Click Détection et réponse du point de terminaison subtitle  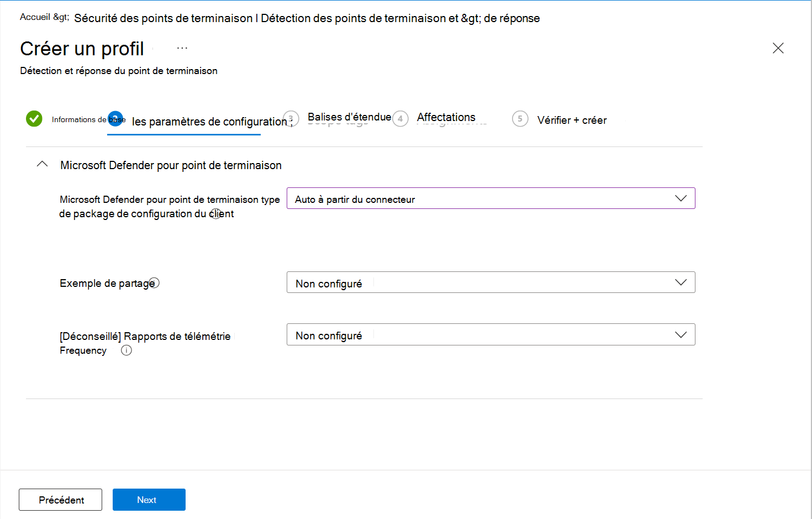[119, 71]
